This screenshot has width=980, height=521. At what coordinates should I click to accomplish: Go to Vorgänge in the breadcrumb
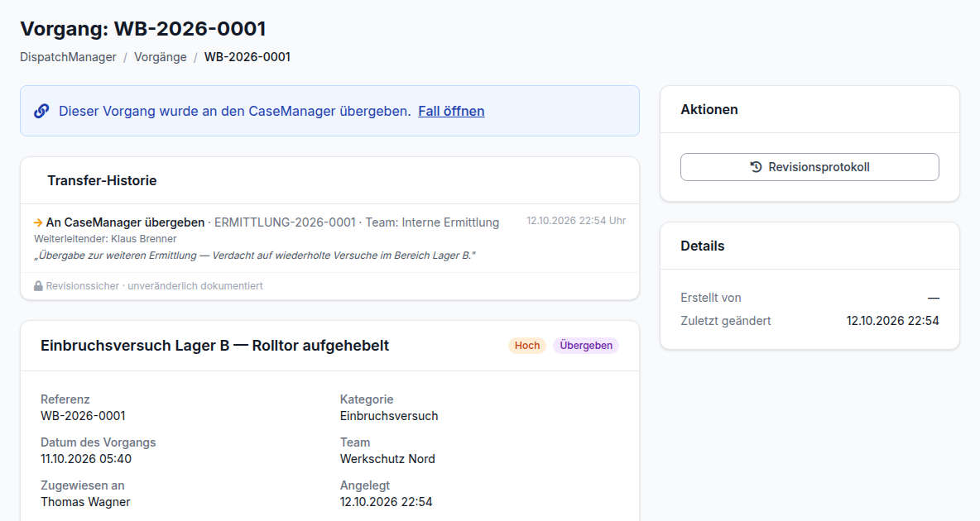[161, 57]
